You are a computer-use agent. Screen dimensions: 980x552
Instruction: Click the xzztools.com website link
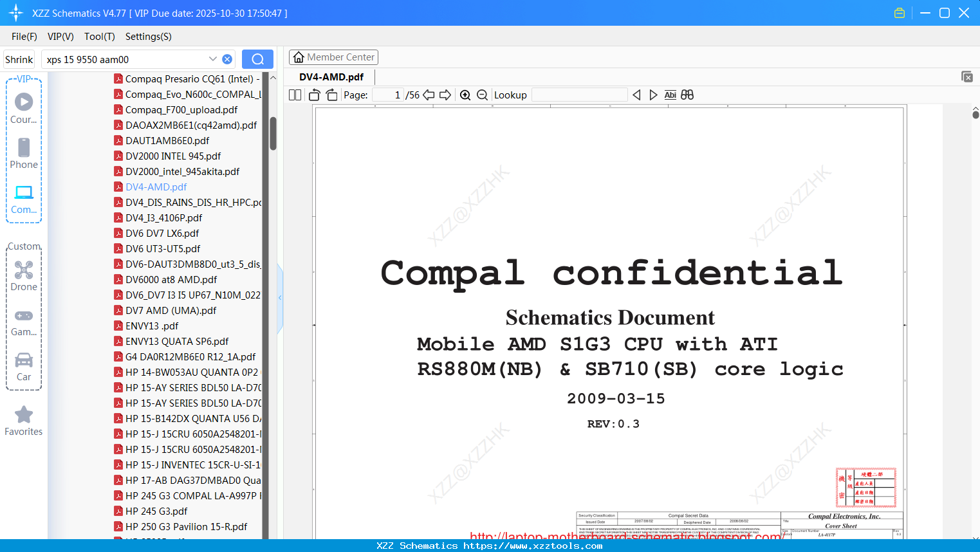(x=533, y=546)
